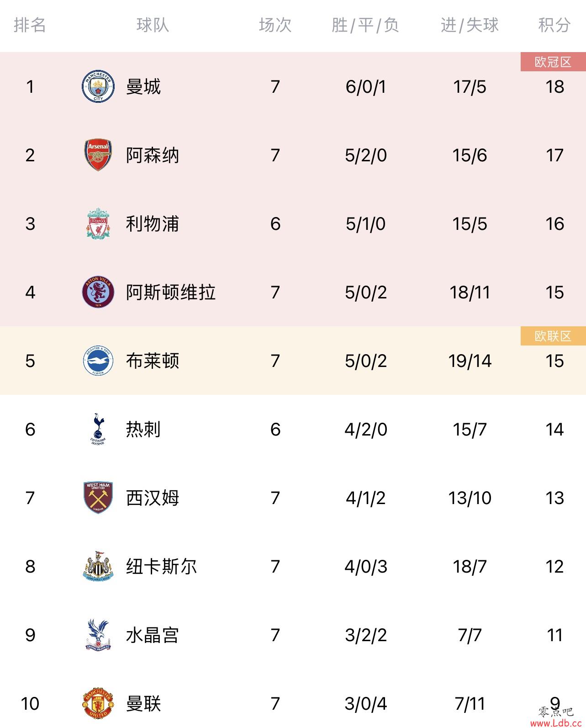586x728 pixels.
Task: Select the 积分 points column header
Action: click(x=554, y=25)
